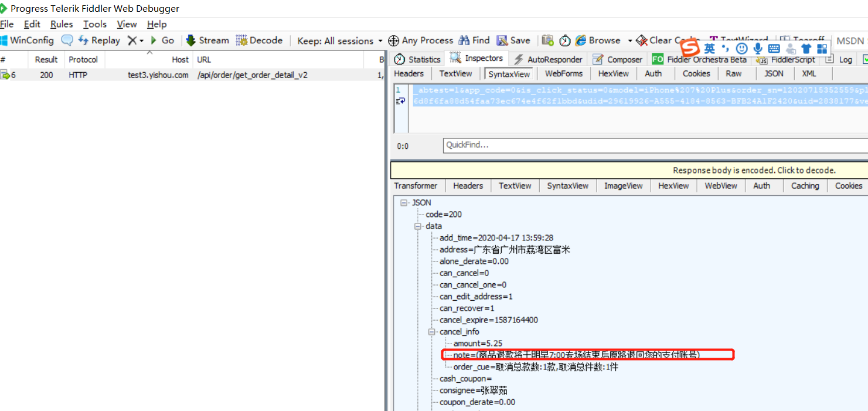Collapse the cancel_info node
The width and height of the screenshot is (868, 411).
pyautogui.click(x=432, y=332)
